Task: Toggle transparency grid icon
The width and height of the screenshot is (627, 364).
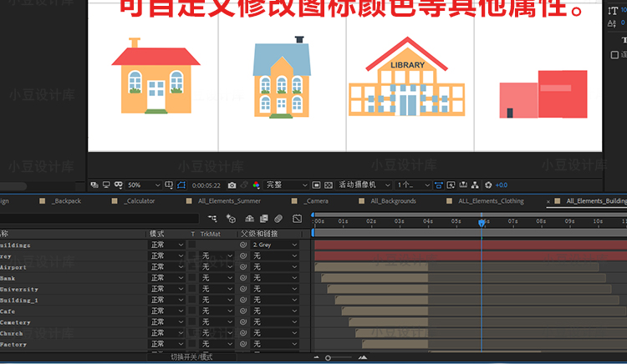Action: (x=329, y=185)
